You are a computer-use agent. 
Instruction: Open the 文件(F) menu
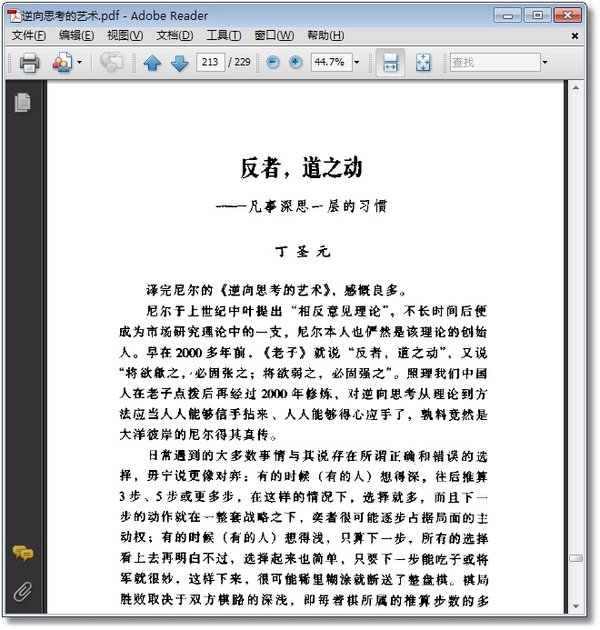coord(29,35)
